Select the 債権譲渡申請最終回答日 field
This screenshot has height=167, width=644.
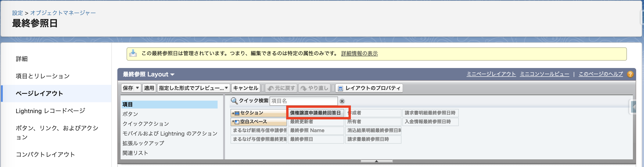(316, 113)
